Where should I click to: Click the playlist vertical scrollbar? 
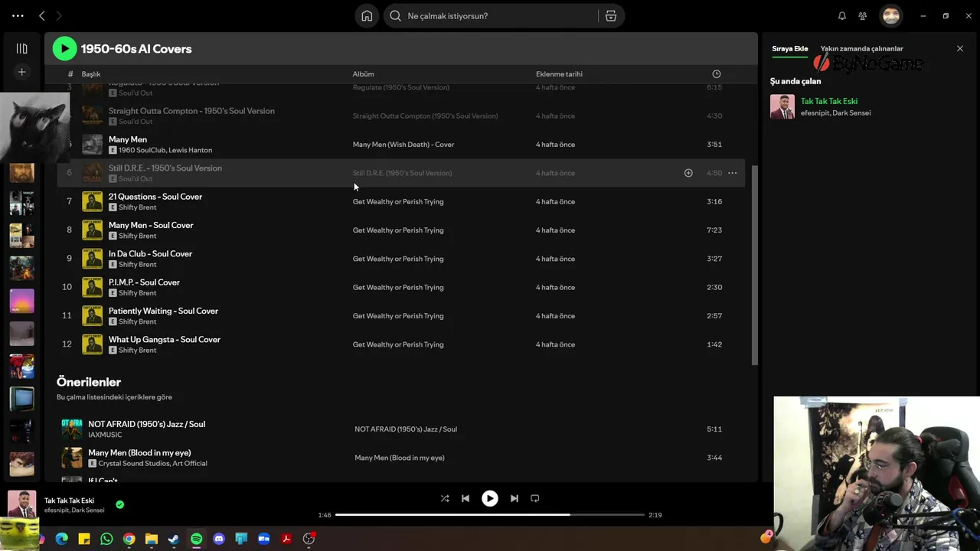pyautogui.click(x=755, y=264)
